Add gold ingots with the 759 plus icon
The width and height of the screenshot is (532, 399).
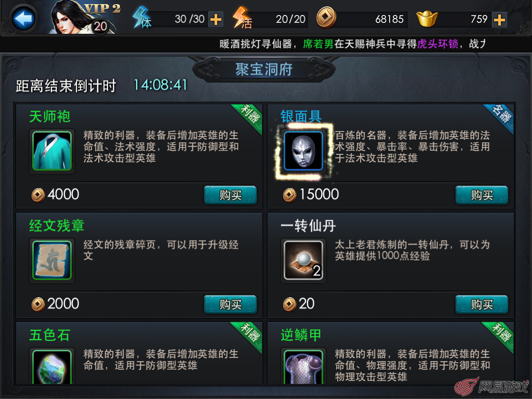(x=499, y=19)
